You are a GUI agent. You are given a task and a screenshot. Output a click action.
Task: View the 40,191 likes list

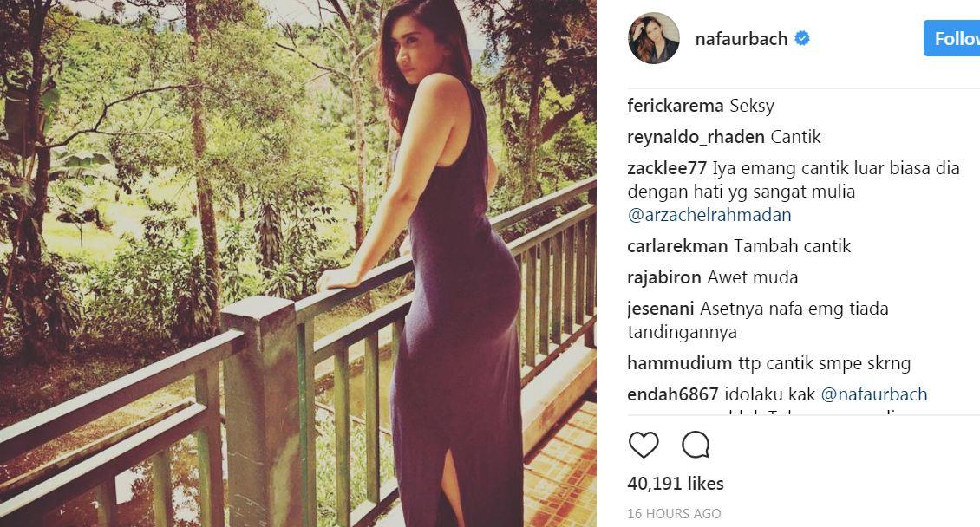675,484
